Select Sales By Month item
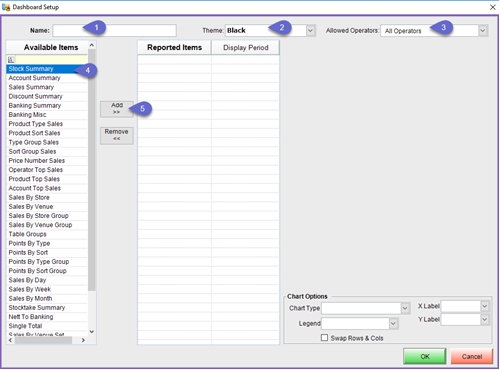500x370 pixels. [47, 298]
